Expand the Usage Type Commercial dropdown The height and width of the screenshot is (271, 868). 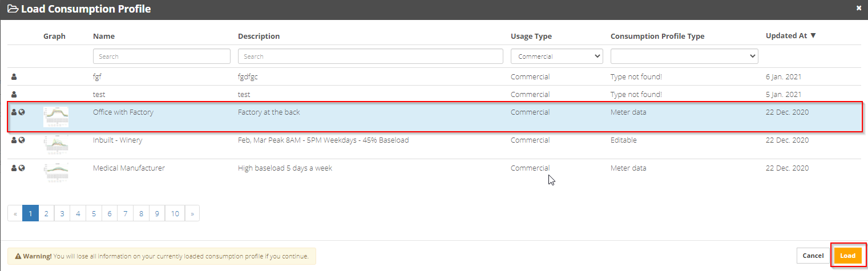pos(557,56)
